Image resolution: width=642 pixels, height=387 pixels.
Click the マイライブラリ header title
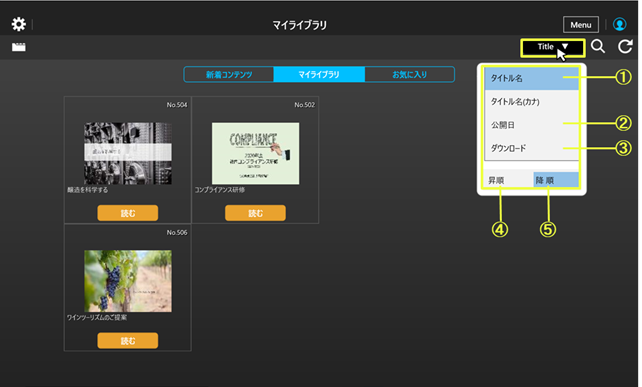click(x=300, y=25)
